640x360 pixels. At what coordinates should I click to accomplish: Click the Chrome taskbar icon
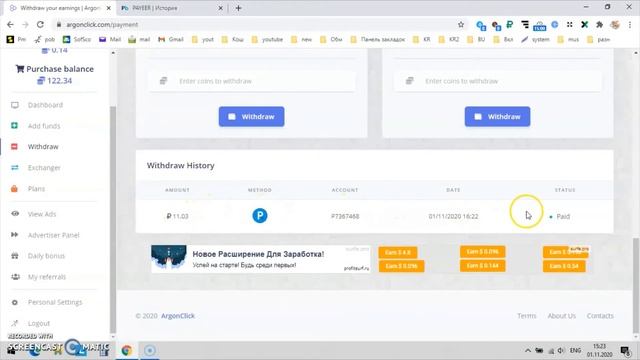127,350
